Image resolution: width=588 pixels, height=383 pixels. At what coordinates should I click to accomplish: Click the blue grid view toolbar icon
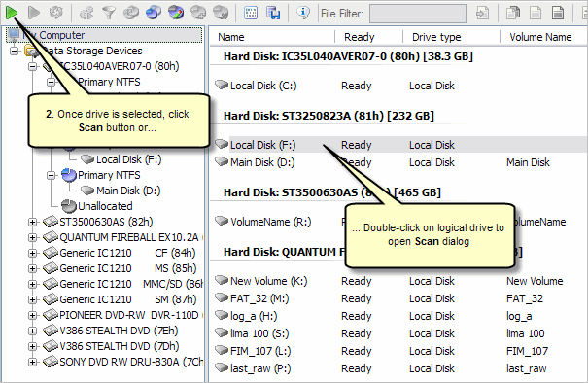pyautogui.click(x=251, y=13)
